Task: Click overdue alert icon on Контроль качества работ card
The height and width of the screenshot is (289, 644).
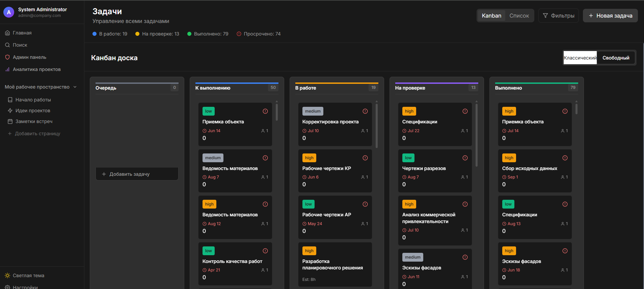Action: 265,251
